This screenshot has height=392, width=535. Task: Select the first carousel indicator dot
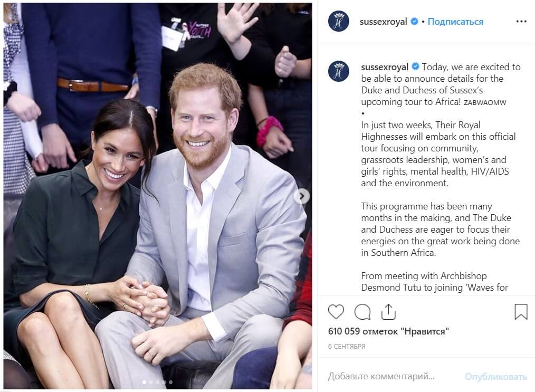(145, 382)
